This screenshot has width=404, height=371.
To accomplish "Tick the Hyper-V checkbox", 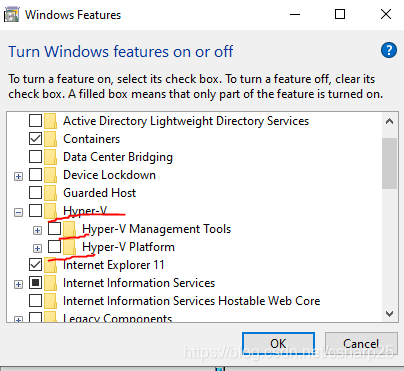I will [x=35, y=211].
